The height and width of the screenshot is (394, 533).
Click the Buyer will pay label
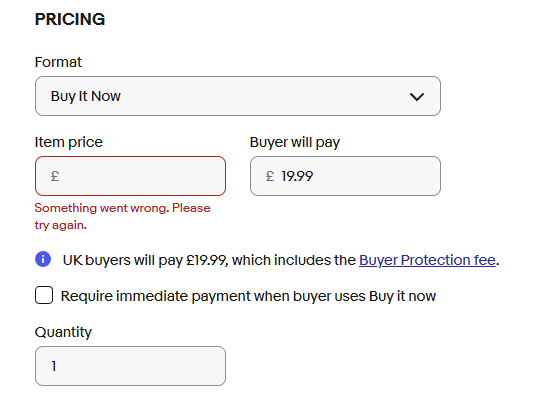pos(295,142)
